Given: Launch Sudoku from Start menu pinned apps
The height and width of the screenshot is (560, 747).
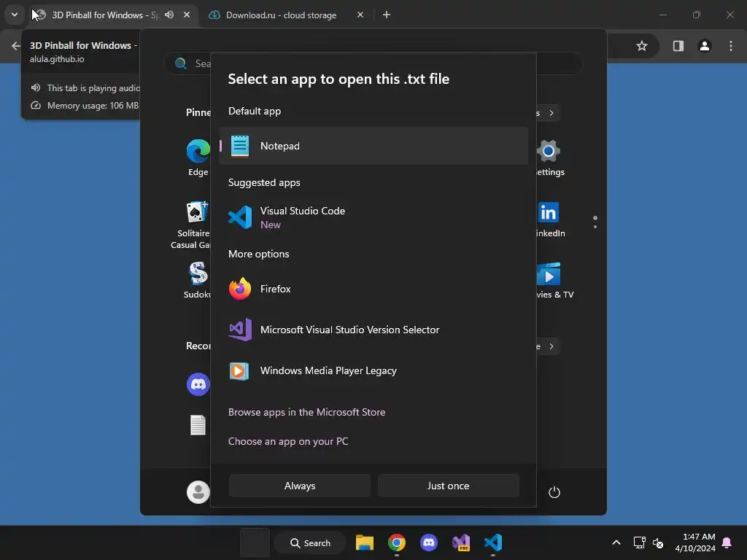Looking at the screenshot, I should coord(198,280).
